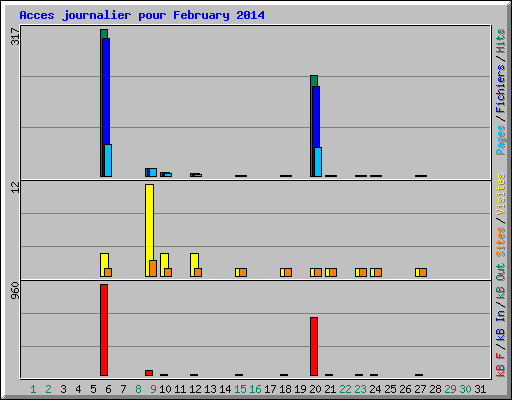Click the day label '3' on x-axis
The image size is (512, 400).
[x=63, y=389]
